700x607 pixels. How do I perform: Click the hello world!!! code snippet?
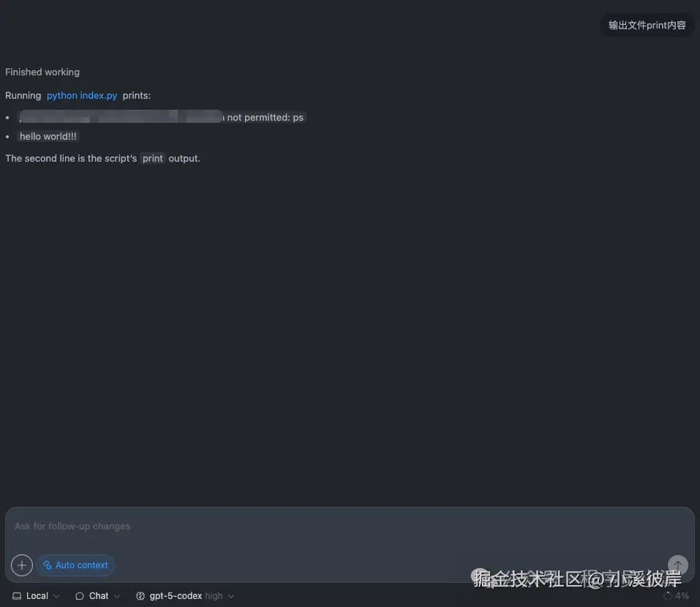click(48, 137)
